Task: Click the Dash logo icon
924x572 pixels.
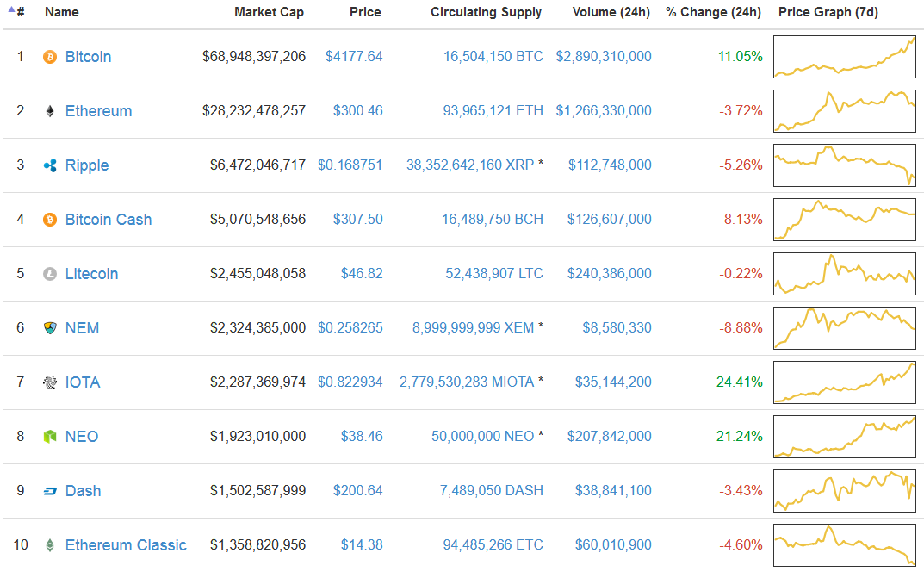Action: [x=50, y=491]
